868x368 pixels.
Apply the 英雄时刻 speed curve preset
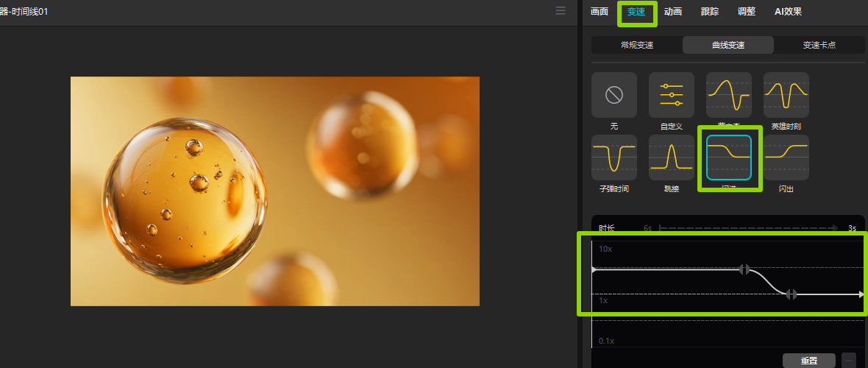click(x=786, y=95)
